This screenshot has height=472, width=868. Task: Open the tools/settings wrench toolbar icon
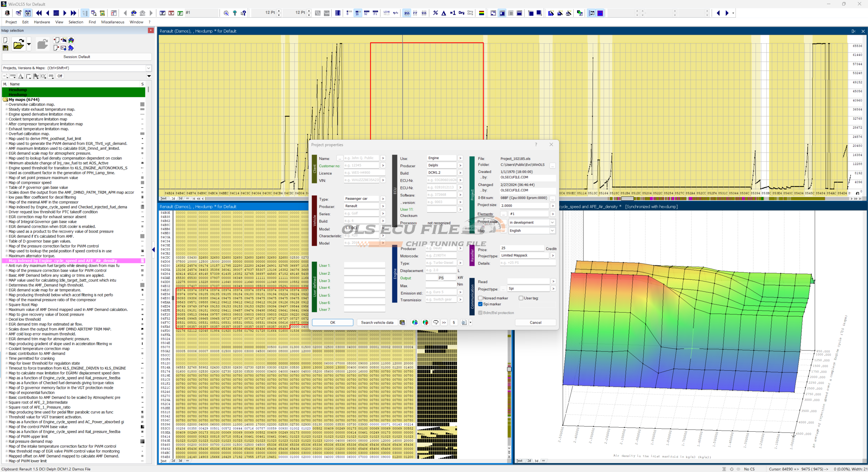tap(226, 13)
